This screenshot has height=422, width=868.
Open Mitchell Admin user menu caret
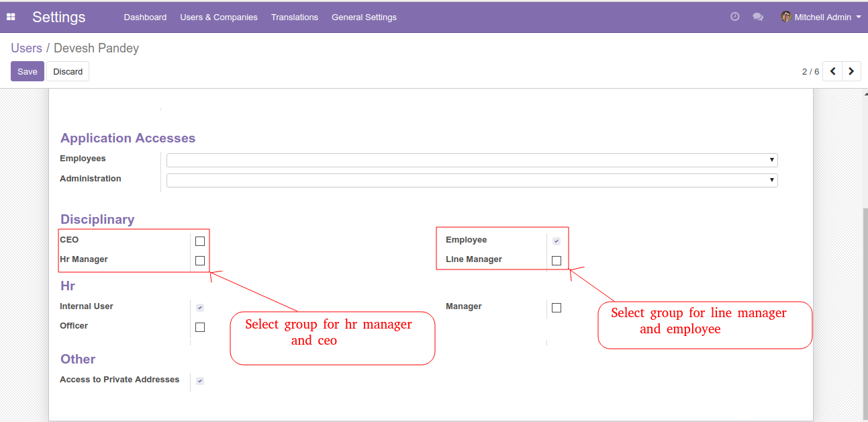coord(859,17)
